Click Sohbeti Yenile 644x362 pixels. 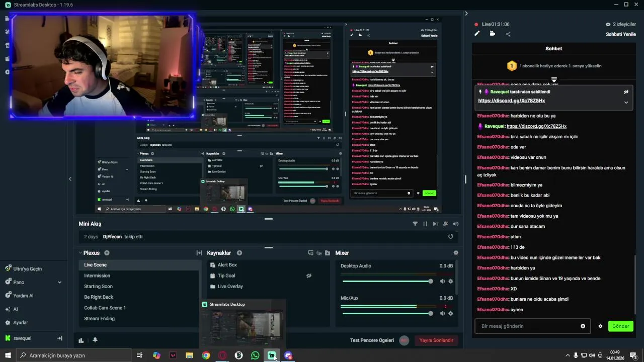click(x=621, y=34)
